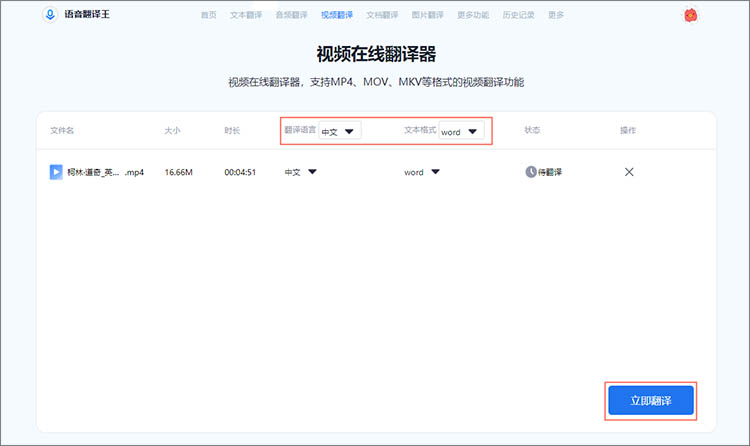
Task: Click the duration 00:04:51
Action: [240, 172]
